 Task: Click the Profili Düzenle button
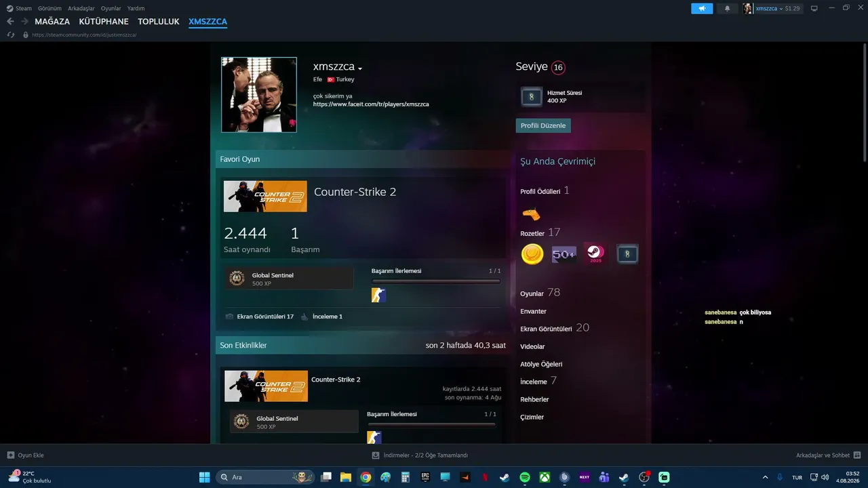tap(543, 125)
